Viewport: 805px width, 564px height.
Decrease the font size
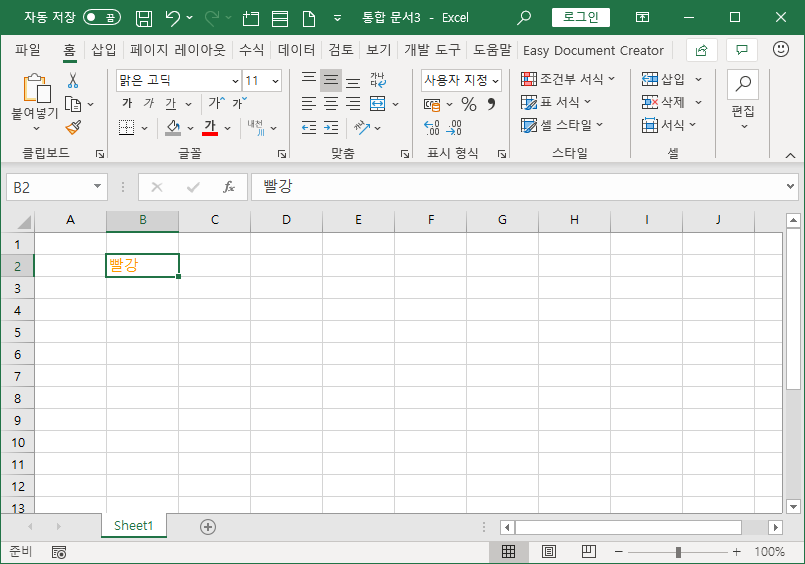239,103
